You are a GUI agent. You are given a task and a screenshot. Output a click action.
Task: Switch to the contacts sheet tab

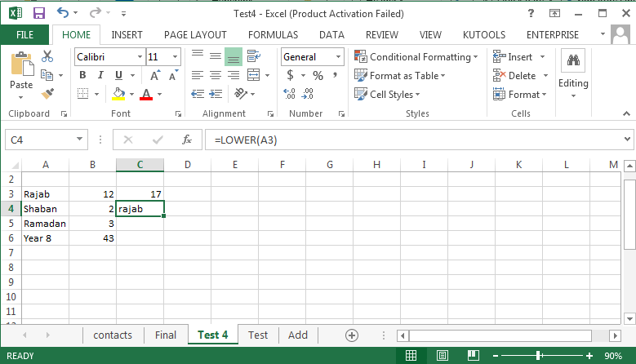pyautogui.click(x=112, y=335)
